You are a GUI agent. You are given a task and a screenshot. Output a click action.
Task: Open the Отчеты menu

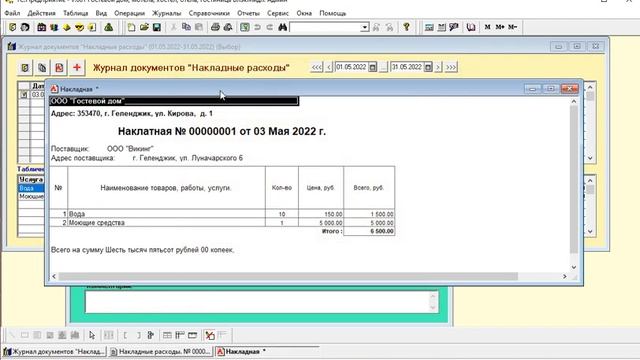(x=248, y=13)
